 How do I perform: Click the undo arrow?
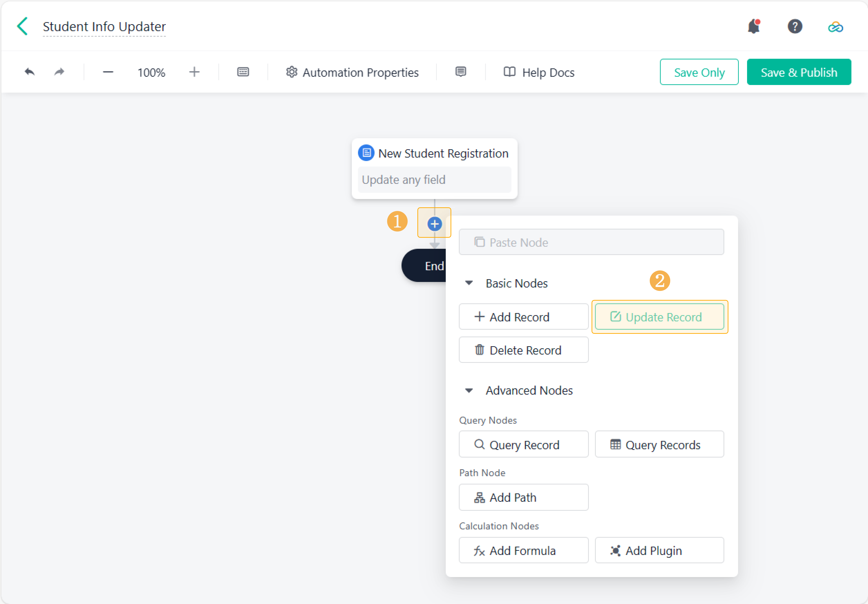pyautogui.click(x=30, y=72)
